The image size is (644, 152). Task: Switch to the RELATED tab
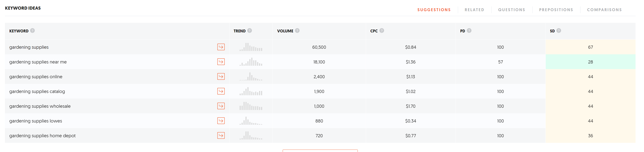pyautogui.click(x=474, y=10)
